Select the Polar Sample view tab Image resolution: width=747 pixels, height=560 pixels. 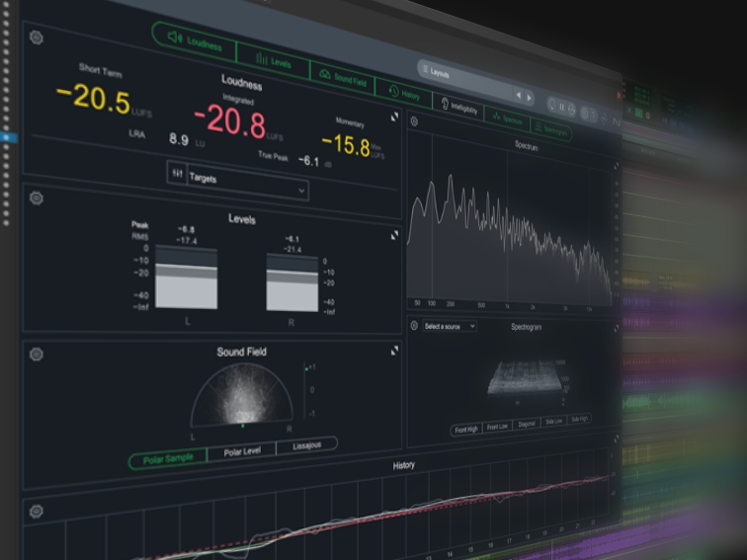pos(168,459)
